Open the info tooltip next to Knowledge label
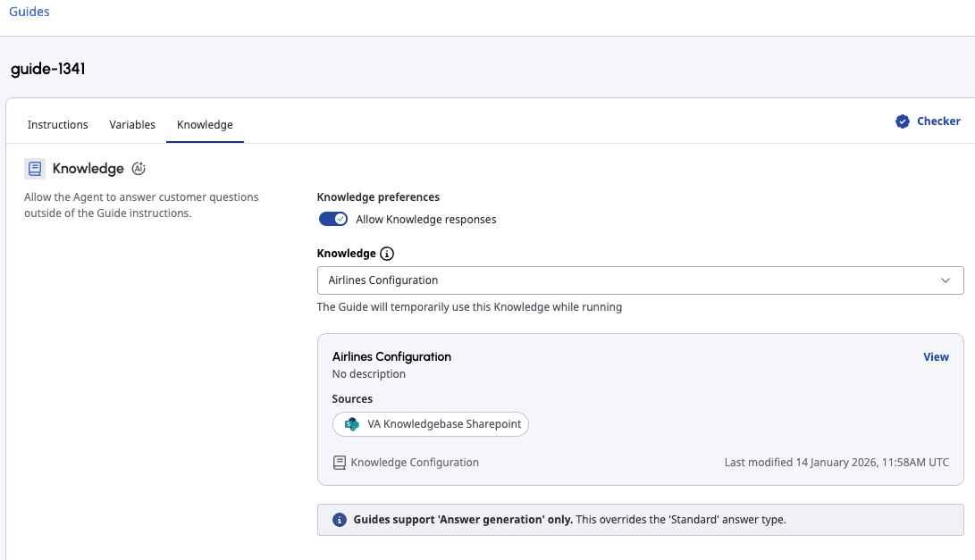 385,253
